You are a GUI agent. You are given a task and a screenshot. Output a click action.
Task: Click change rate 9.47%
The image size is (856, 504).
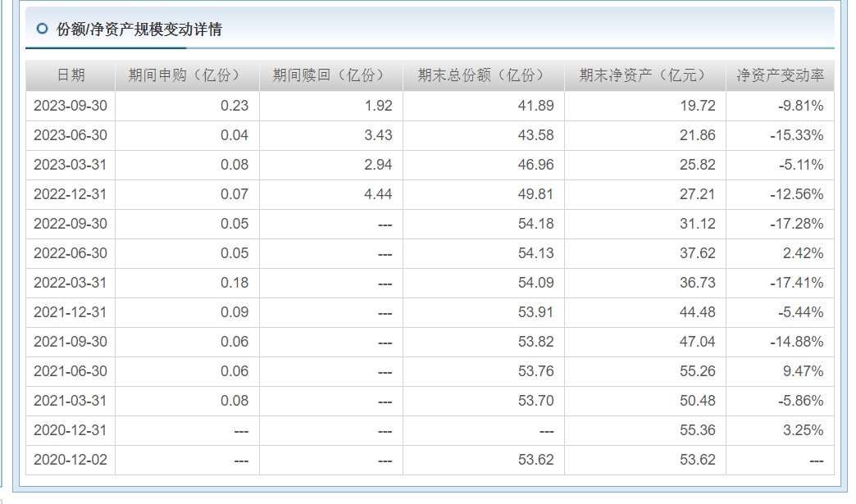pyautogui.click(x=803, y=371)
